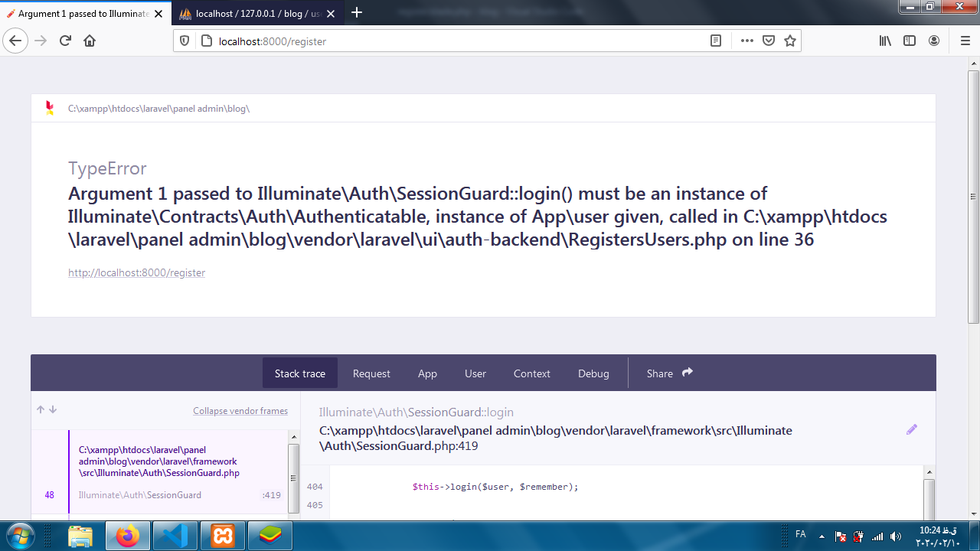Image resolution: width=980 pixels, height=551 pixels.
Task: Click the browser Home icon
Action: 90,41
